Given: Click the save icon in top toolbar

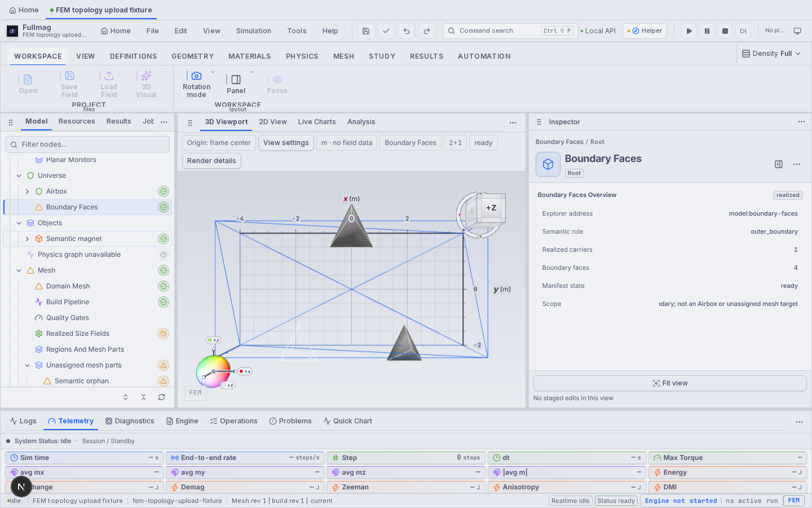Looking at the screenshot, I should coord(366,31).
